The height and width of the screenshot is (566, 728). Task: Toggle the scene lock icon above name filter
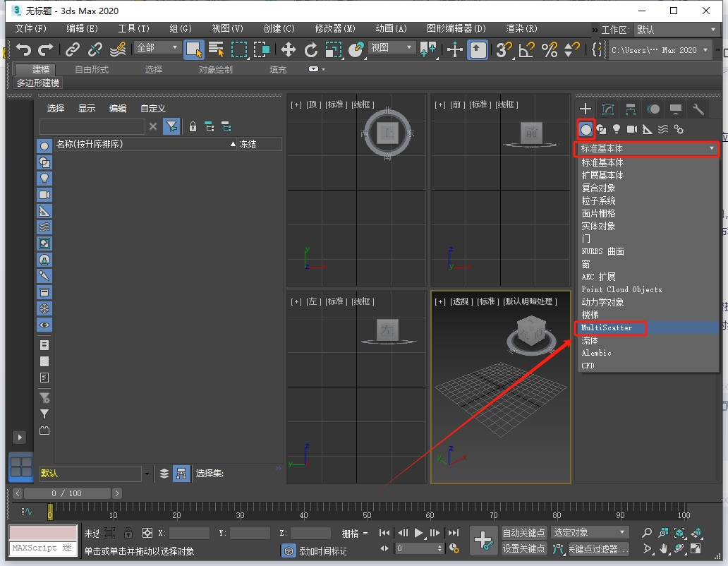tap(192, 126)
